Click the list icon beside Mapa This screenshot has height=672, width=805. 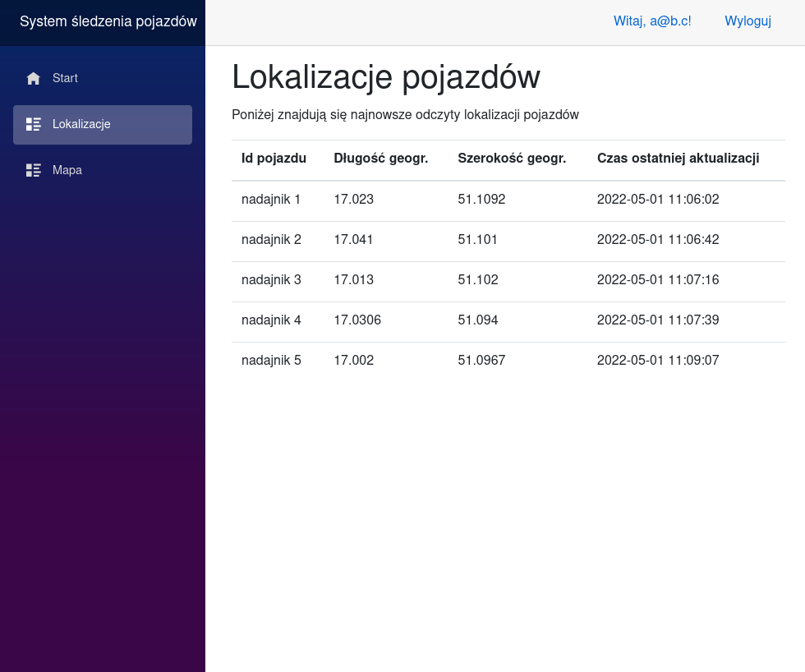34,171
